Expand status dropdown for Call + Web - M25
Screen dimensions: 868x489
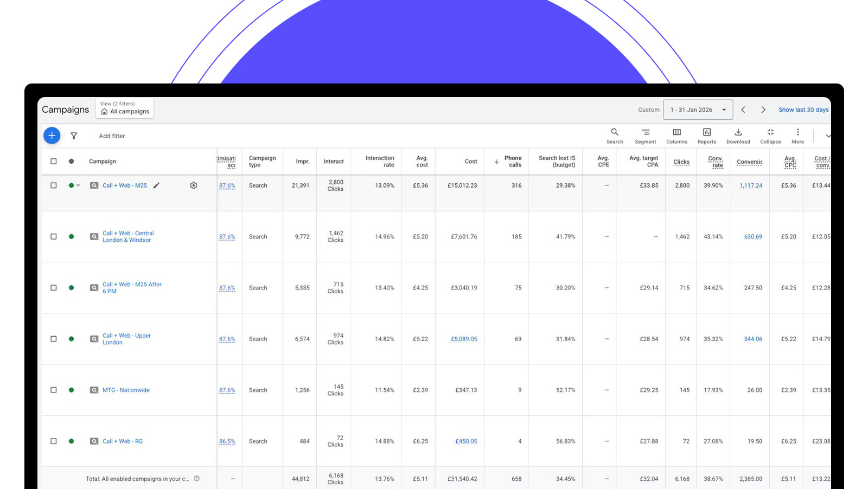click(x=78, y=185)
